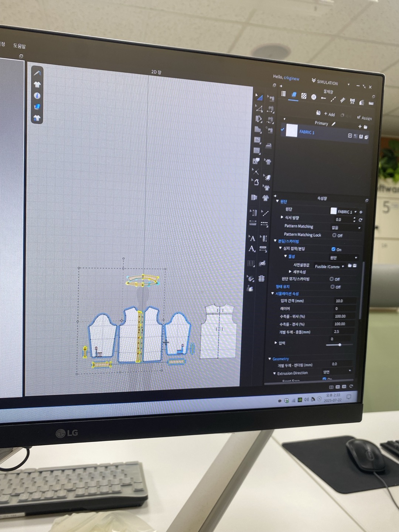Open the Fusible preset dropdown
The height and width of the screenshot is (532, 399).
pos(329,266)
